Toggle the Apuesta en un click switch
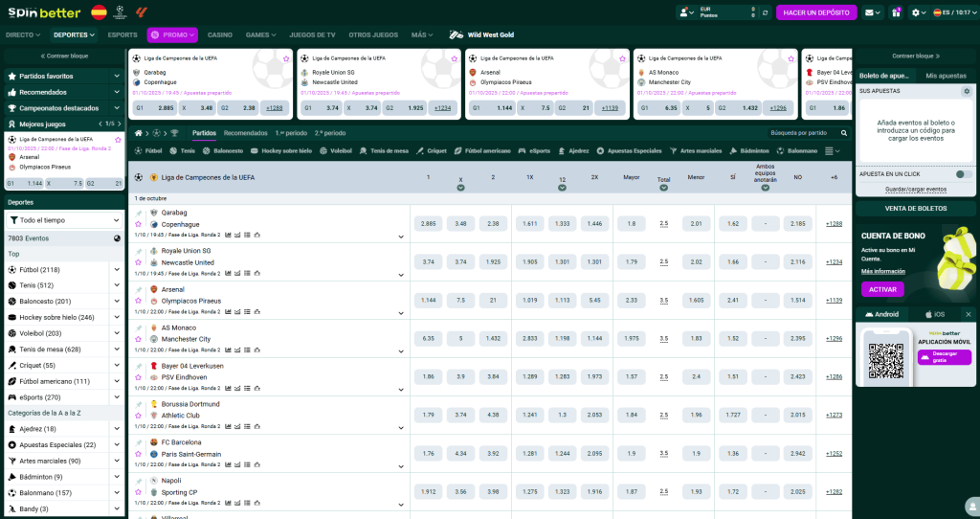Viewport: 980px width, 519px height. (x=963, y=174)
